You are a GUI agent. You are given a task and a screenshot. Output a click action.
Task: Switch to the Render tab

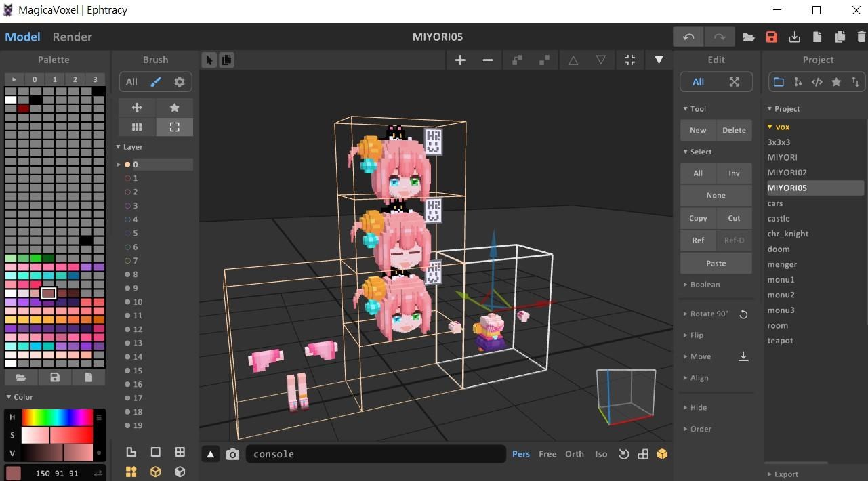point(72,37)
